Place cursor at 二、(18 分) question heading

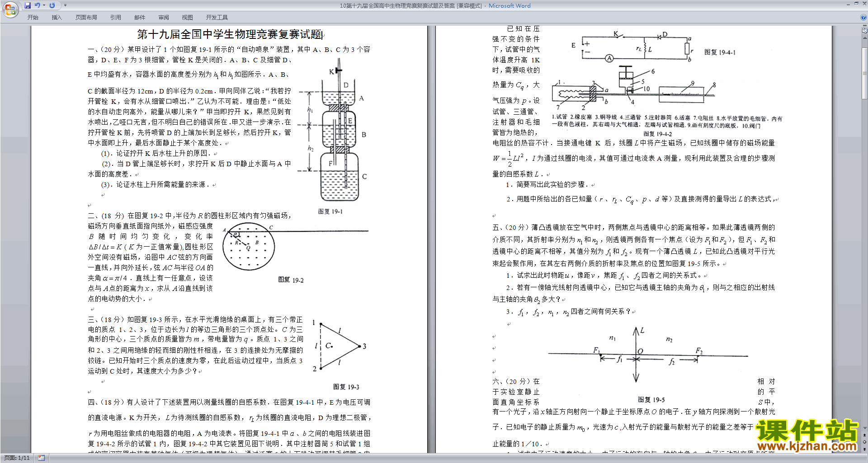click(x=106, y=216)
